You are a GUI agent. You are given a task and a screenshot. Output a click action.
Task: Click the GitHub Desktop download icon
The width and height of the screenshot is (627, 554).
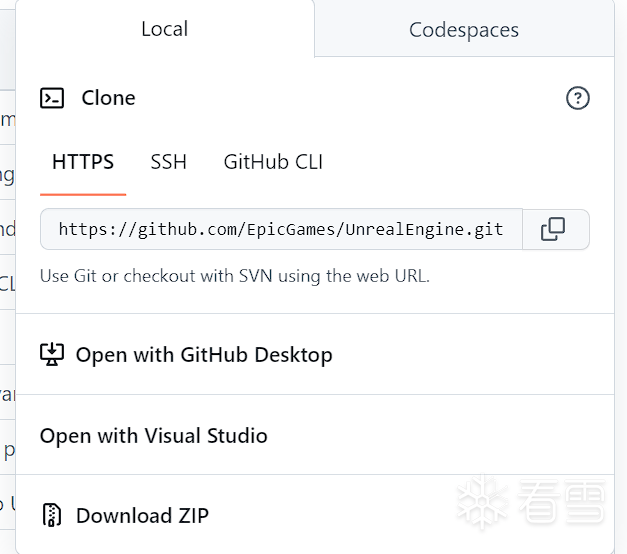(52, 354)
